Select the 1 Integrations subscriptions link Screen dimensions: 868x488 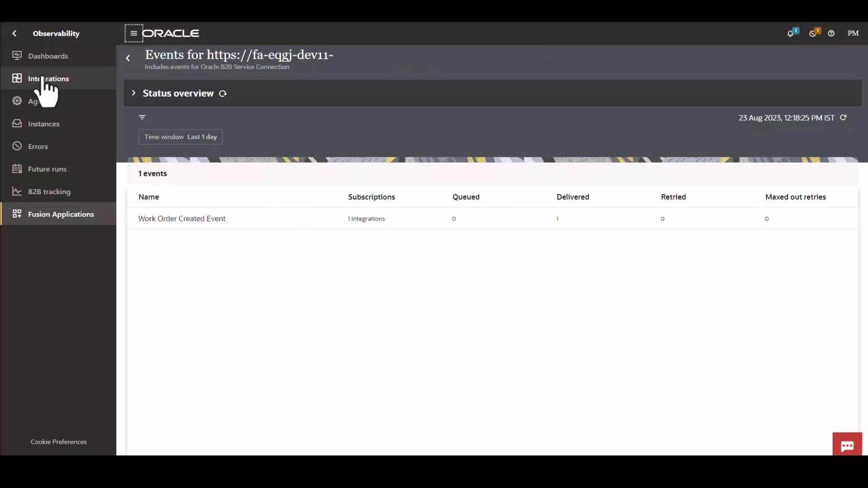pos(366,218)
